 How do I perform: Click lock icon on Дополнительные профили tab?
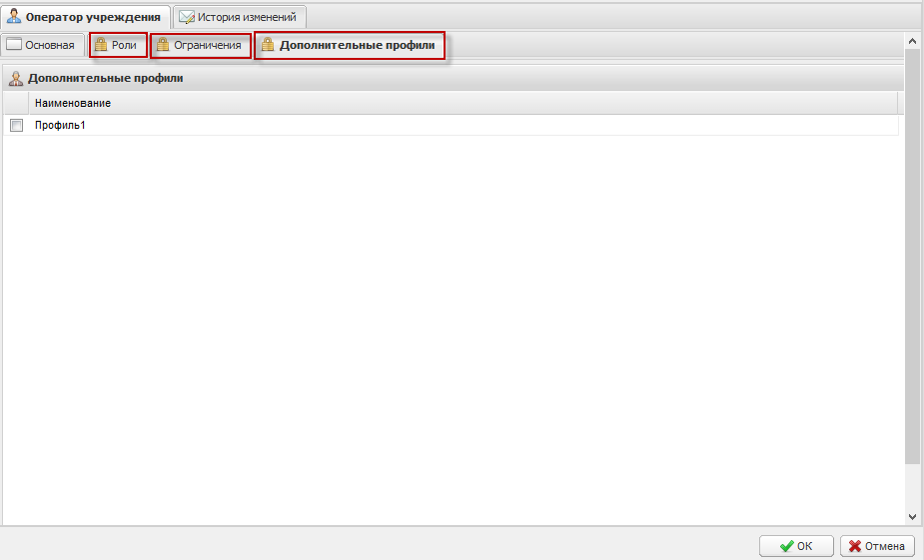pyautogui.click(x=268, y=46)
